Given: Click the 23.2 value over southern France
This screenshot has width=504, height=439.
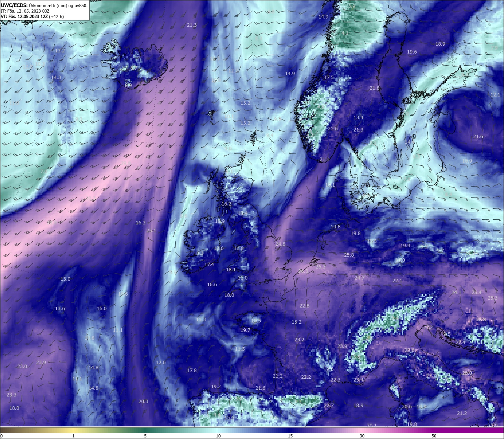Looking at the screenshot, I should pyautogui.click(x=299, y=340).
